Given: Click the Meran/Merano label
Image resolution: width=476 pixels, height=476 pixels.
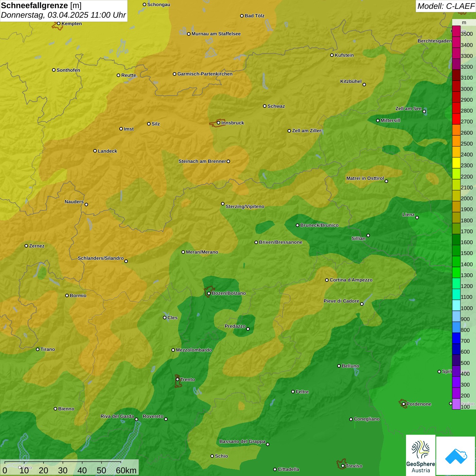Looking at the screenshot, I should tap(202, 252).
